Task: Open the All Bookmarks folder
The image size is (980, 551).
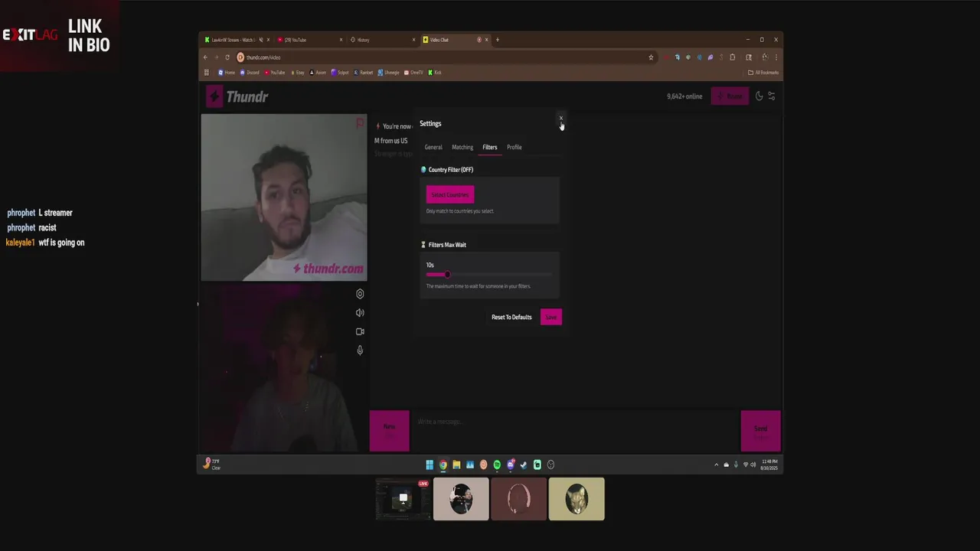Action: tap(763, 73)
